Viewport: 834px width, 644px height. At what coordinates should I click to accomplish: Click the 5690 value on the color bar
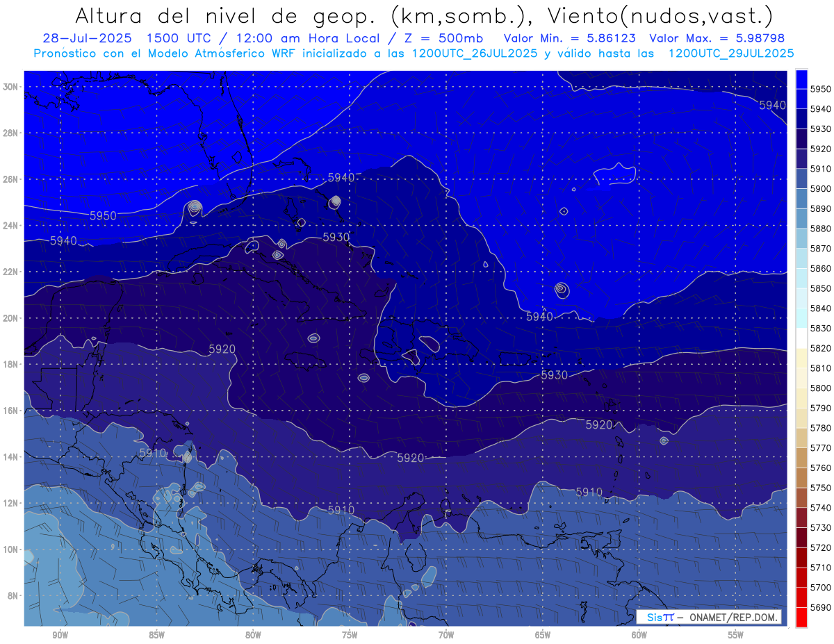coord(821,607)
